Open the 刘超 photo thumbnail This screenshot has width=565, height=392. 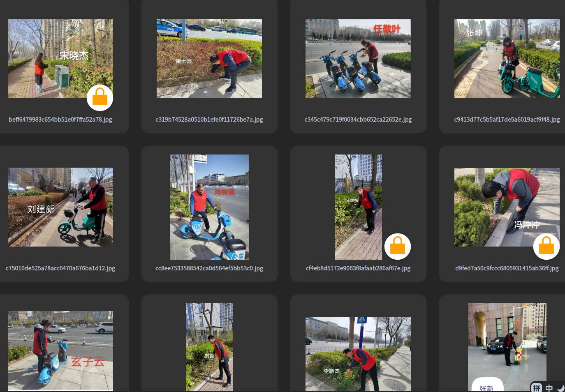tap(209, 347)
